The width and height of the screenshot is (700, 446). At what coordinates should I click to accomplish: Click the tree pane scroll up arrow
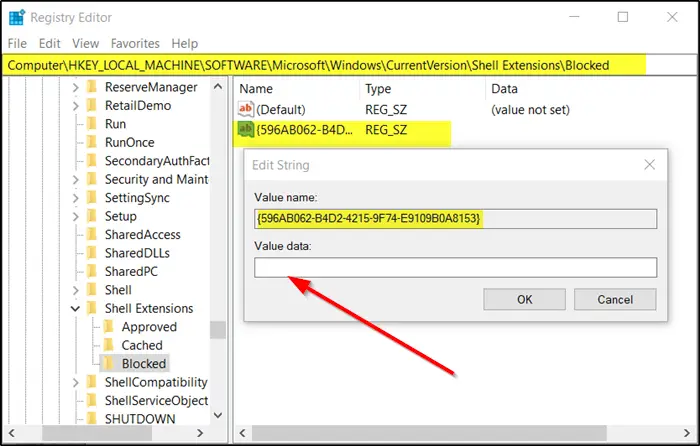[x=218, y=86]
